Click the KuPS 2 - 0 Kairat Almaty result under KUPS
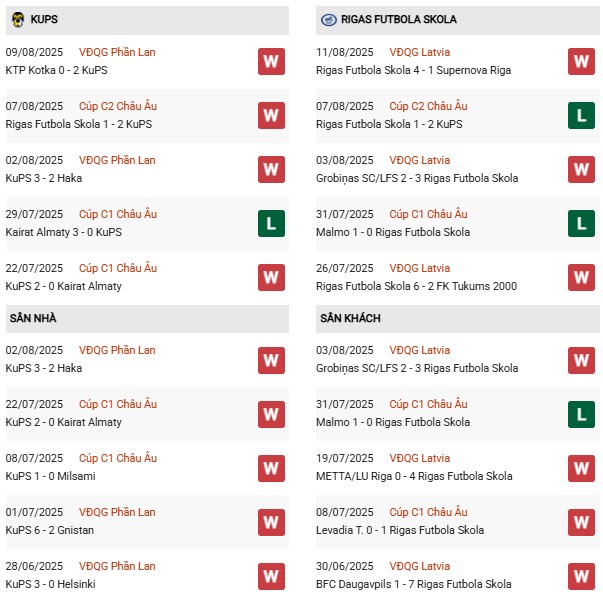 coord(63,286)
